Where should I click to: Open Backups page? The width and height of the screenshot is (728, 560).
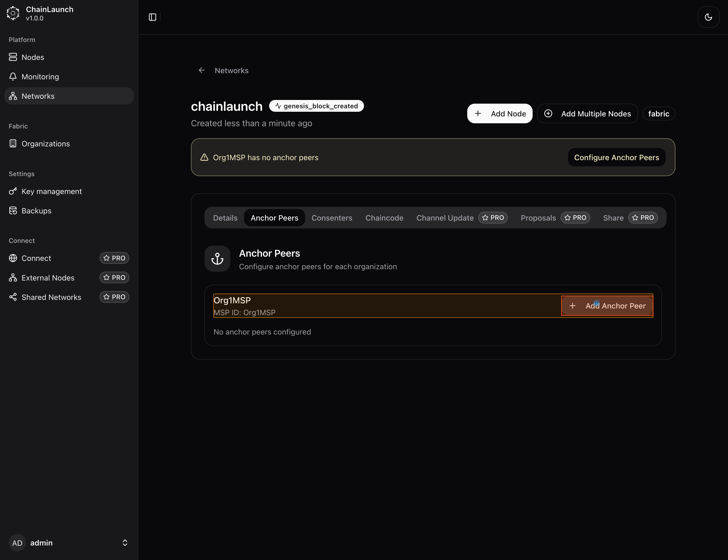tap(36, 210)
